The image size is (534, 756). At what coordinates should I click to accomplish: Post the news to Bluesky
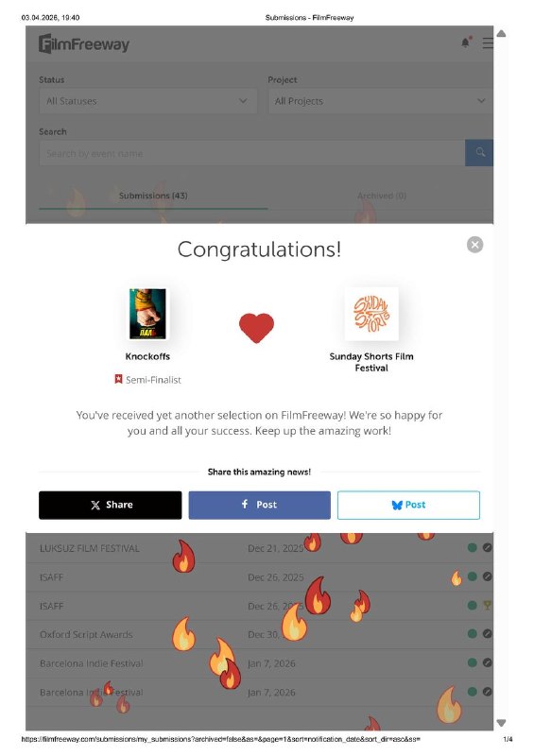[408, 505]
